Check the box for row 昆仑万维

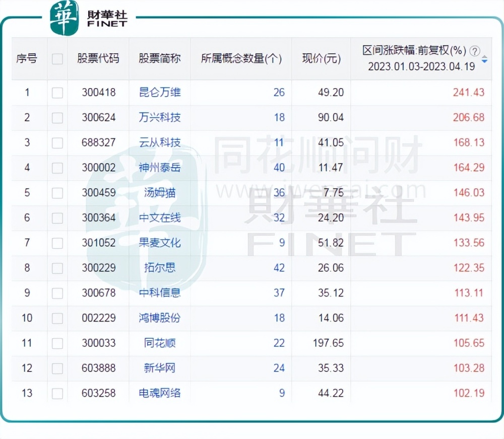point(57,93)
